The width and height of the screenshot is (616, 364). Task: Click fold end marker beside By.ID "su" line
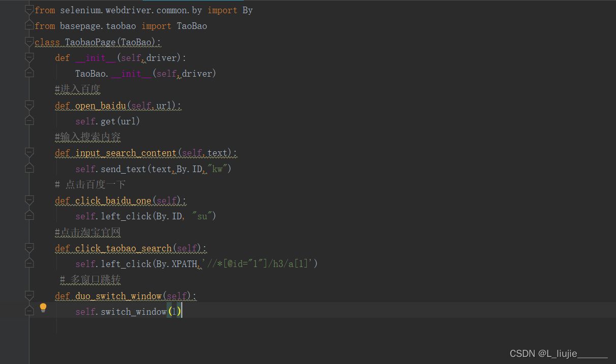tap(29, 216)
